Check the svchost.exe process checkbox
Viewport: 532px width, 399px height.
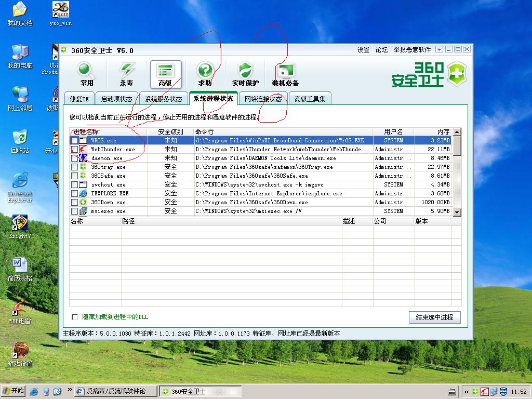click(74, 184)
